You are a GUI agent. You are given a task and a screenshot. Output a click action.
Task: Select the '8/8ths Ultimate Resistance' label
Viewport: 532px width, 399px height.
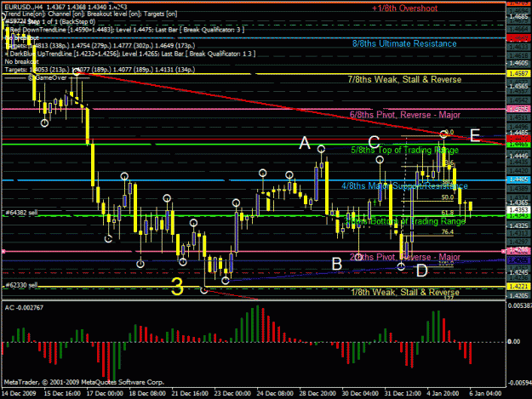[404, 43]
